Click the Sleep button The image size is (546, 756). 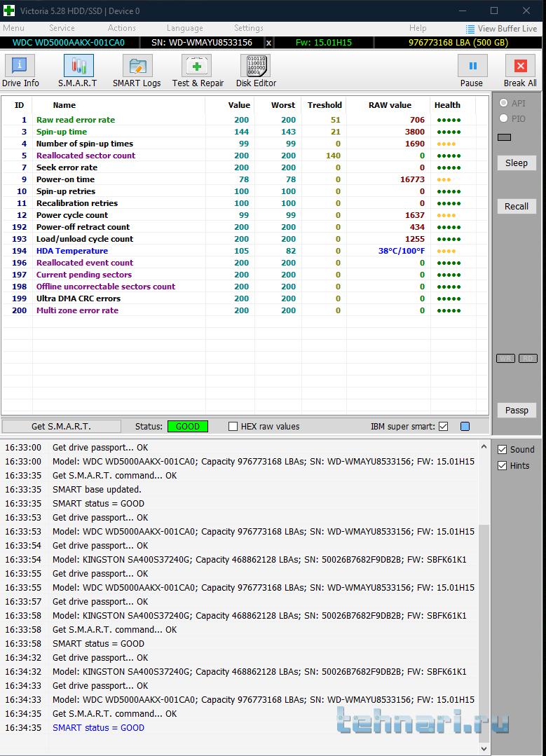pyautogui.click(x=516, y=163)
